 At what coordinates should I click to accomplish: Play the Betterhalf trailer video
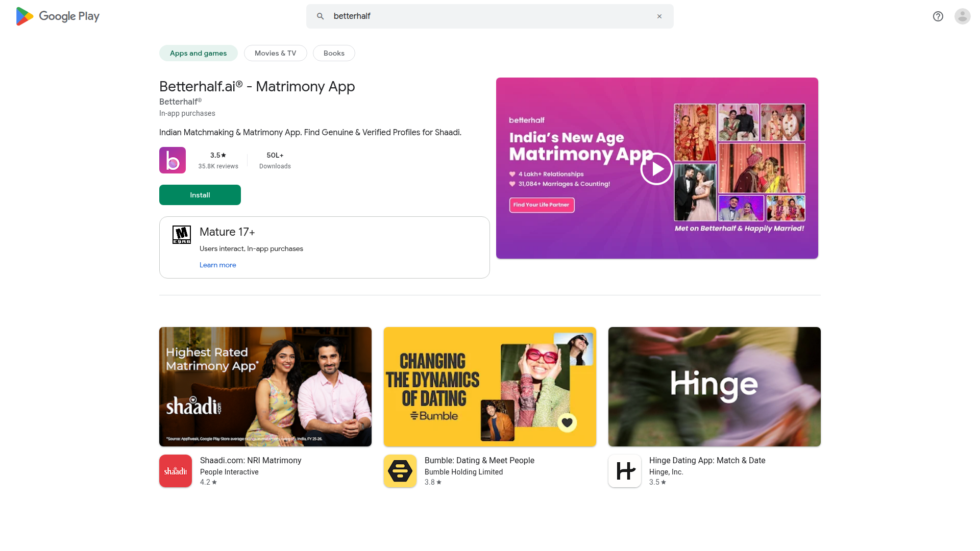(x=656, y=169)
